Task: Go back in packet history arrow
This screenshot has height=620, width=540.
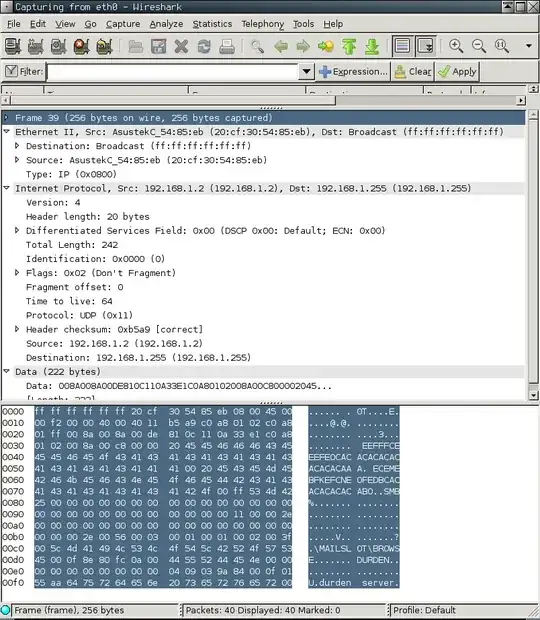Action: pyautogui.click(x=281, y=46)
